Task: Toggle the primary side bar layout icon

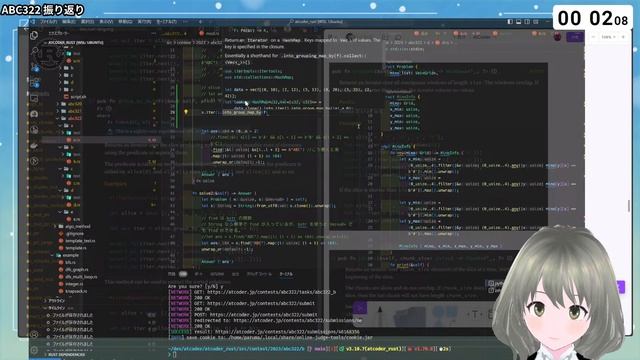Action: click(510, 22)
